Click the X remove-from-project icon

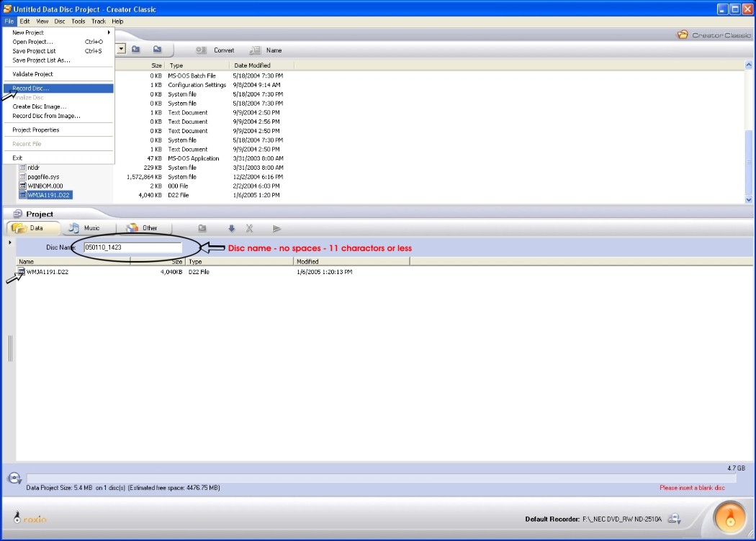point(249,228)
